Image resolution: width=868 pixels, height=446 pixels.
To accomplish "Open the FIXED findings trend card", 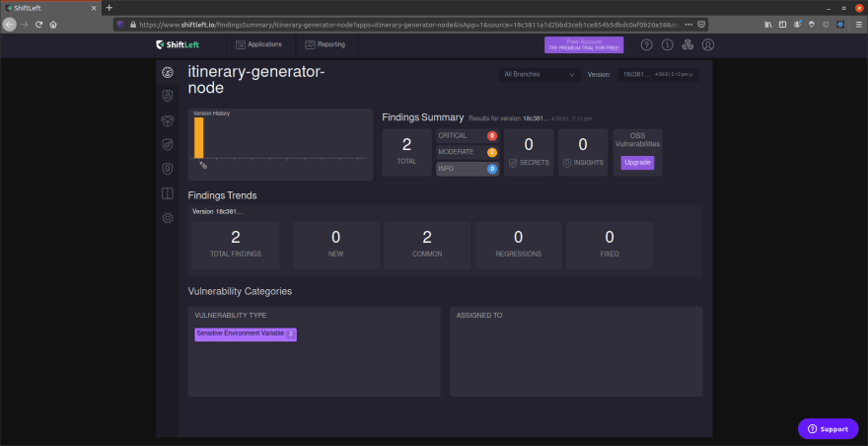I will pyautogui.click(x=610, y=246).
